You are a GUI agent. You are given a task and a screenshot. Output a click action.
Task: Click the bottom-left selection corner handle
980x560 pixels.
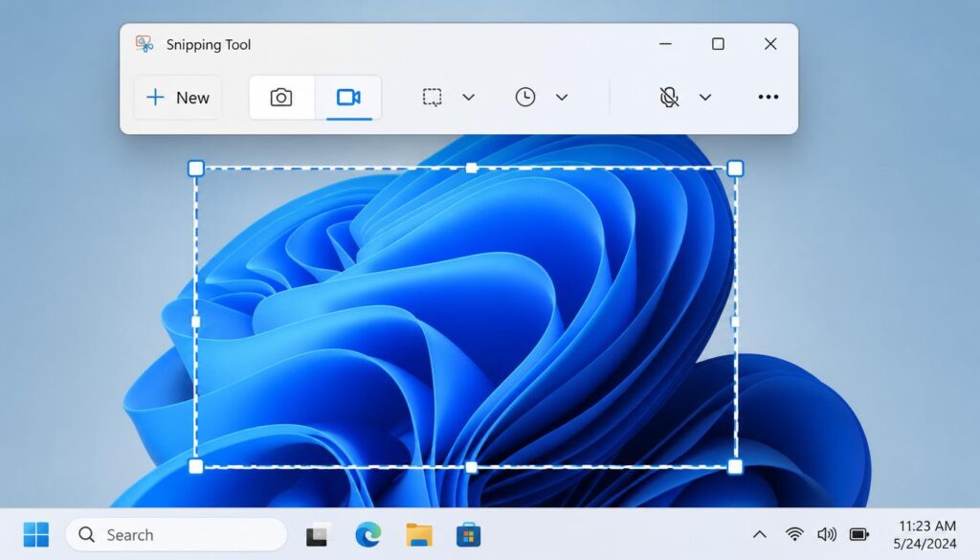(195, 466)
